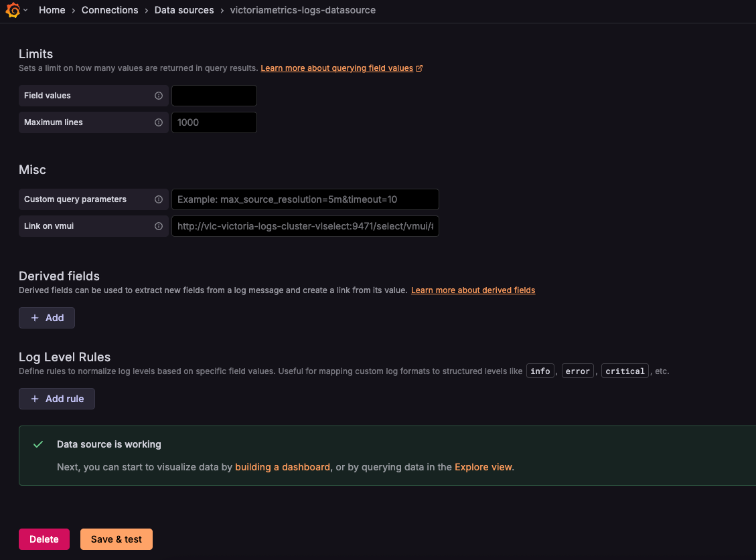Open the Explore view link
The height and width of the screenshot is (560, 756).
483,467
